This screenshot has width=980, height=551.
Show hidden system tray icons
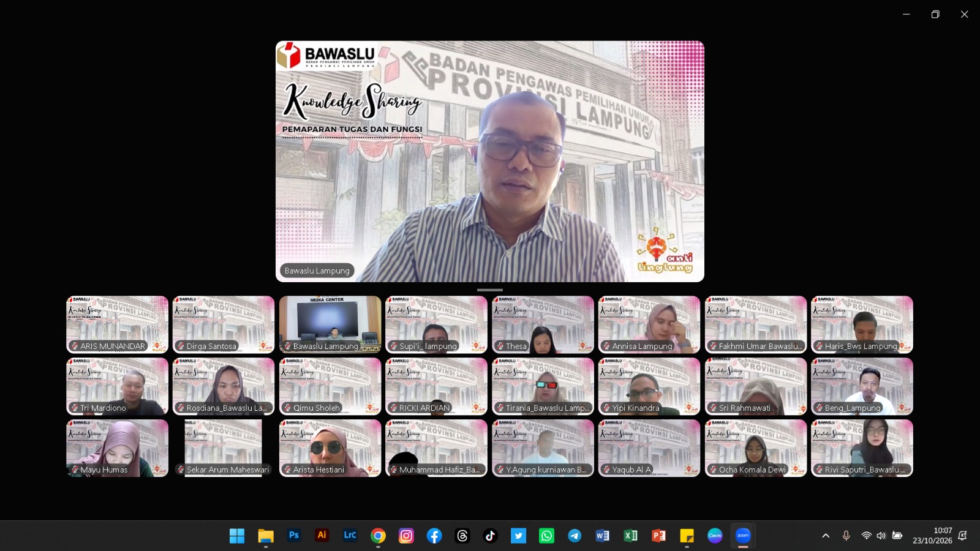point(826,536)
